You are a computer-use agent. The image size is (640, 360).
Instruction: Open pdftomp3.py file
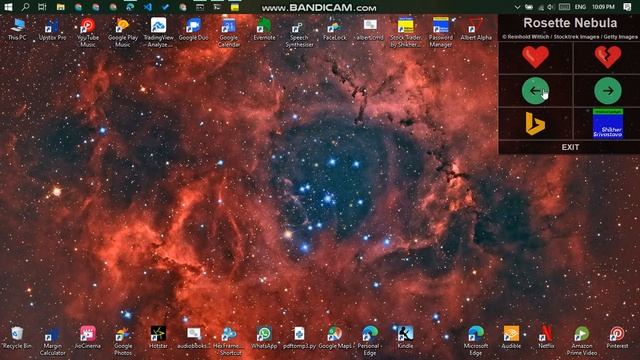pyautogui.click(x=299, y=338)
